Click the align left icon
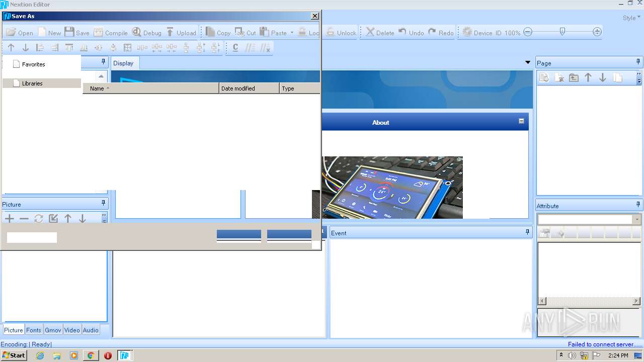Image resolution: width=644 pixels, height=362 pixels. click(x=40, y=48)
